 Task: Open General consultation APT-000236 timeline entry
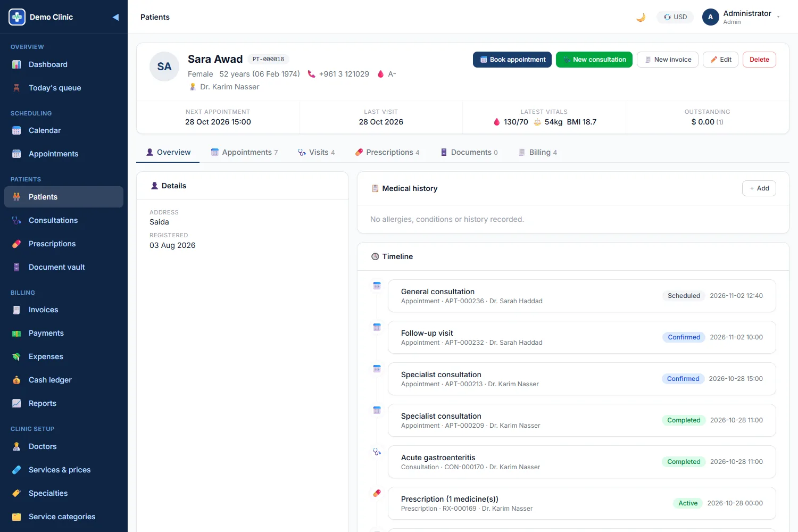tap(582, 296)
